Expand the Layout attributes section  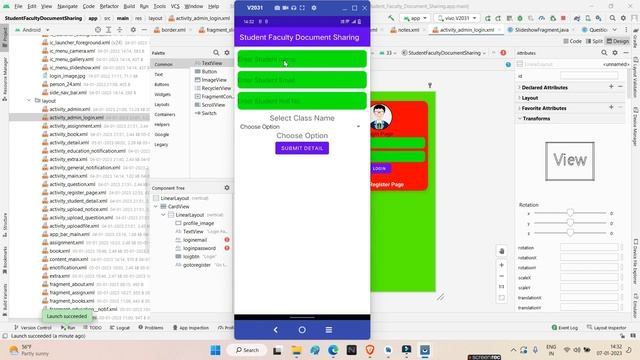(x=519, y=98)
